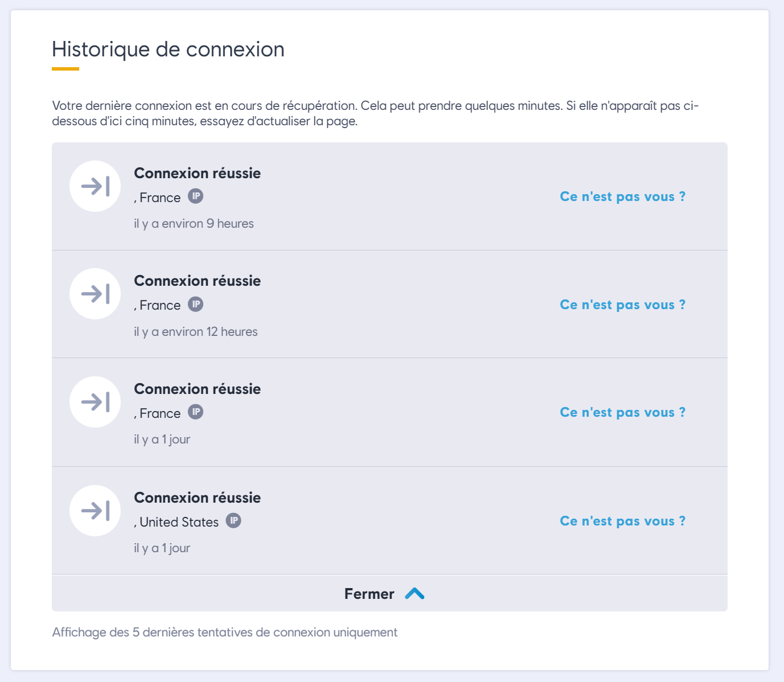Click the "il y a environ 12 heures" timestamp
This screenshot has width=784, height=682.
click(x=195, y=331)
